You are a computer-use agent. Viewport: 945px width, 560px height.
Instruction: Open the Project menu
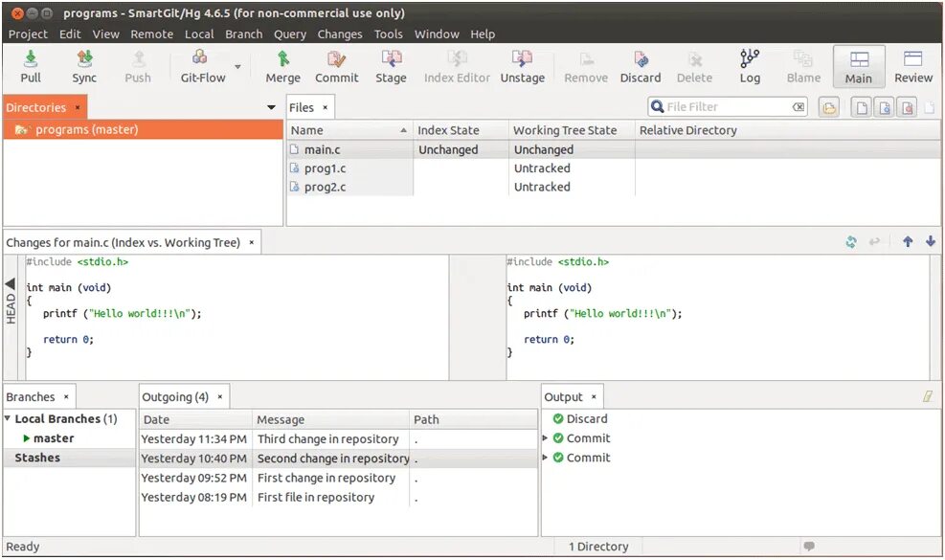point(28,34)
